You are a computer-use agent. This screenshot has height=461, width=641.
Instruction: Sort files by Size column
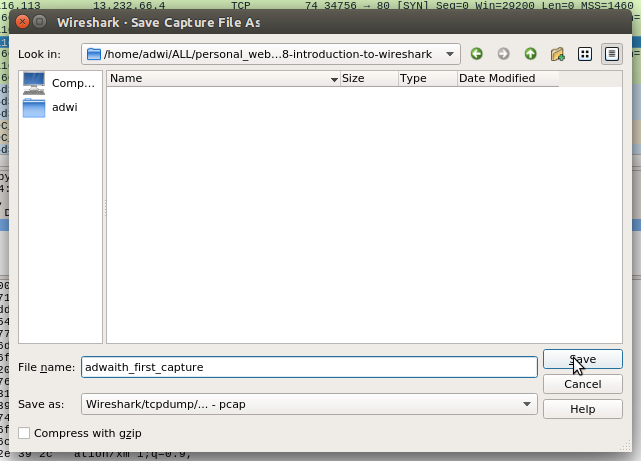[369, 78]
